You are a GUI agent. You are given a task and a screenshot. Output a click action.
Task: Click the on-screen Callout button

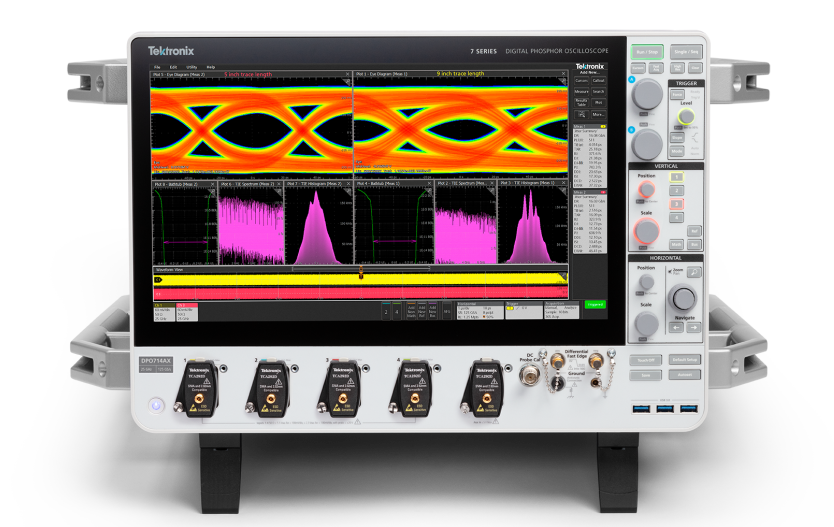pyautogui.click(x=598, y=81)
